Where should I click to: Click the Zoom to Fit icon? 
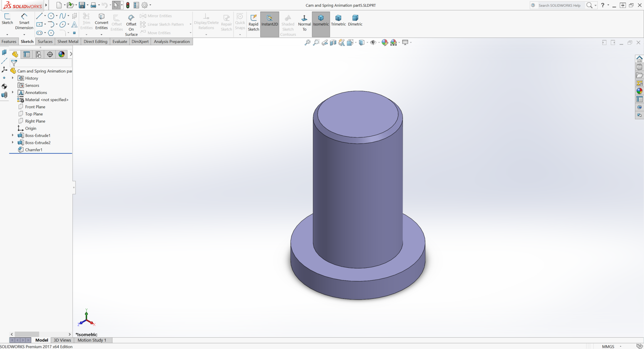click(307, 43)
